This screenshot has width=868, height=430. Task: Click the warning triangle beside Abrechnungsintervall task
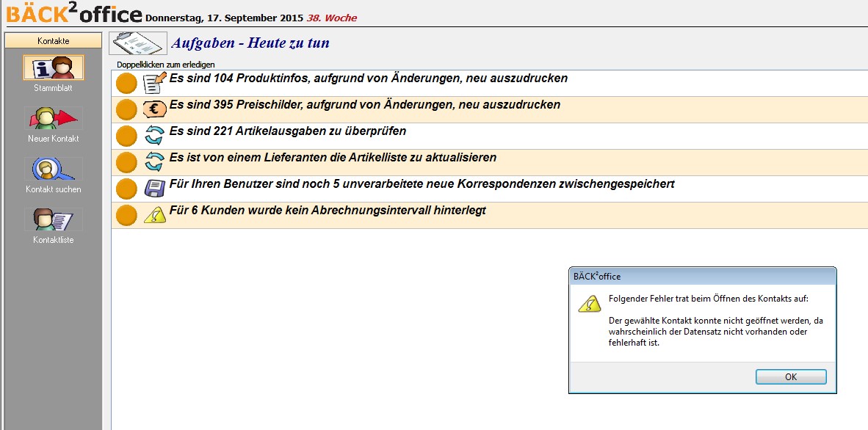(155, 215)
